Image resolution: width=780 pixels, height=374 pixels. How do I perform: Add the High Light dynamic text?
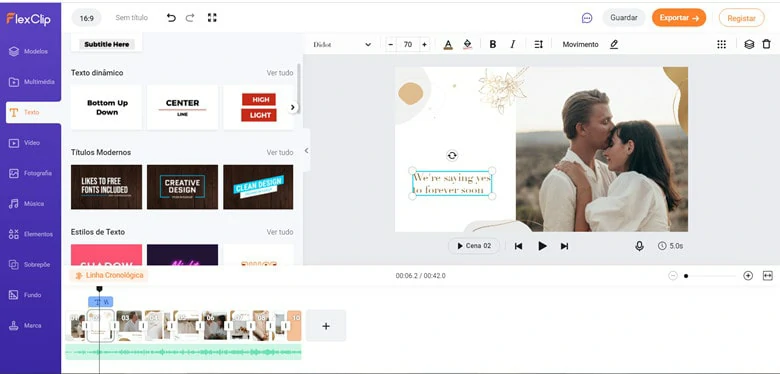tap(258, 107)
